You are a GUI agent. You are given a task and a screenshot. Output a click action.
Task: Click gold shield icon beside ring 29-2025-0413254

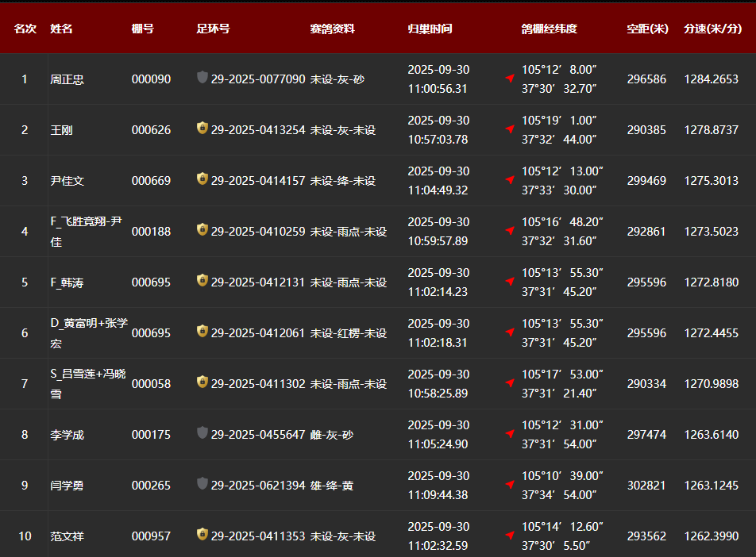tap(202, 129)
